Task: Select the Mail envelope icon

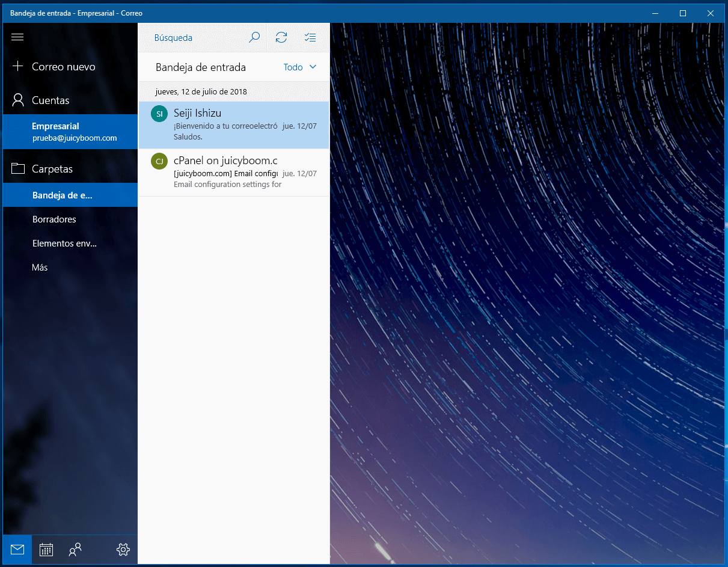Action: coord(17,549)
